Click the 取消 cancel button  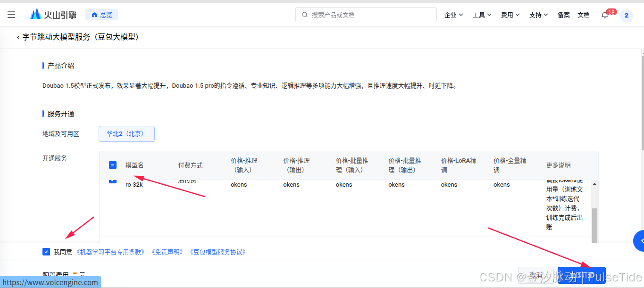click(535, 275)
